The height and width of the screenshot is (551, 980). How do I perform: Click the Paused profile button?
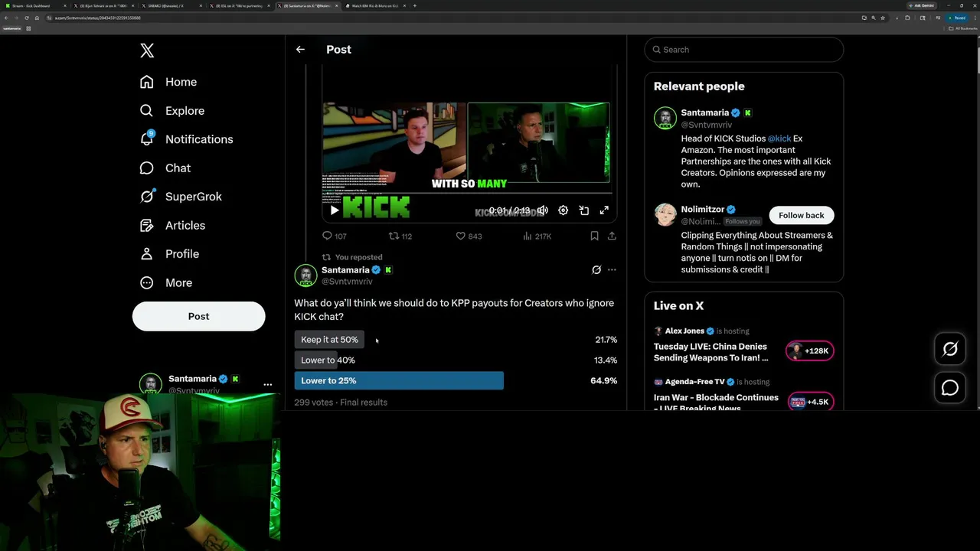[957, 18]
